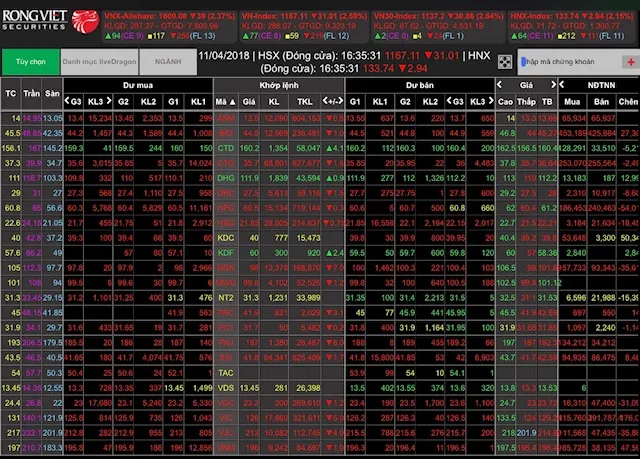Toggle the +/- change column display
Viewport: 640px width, 459px height.
[331, 102]
